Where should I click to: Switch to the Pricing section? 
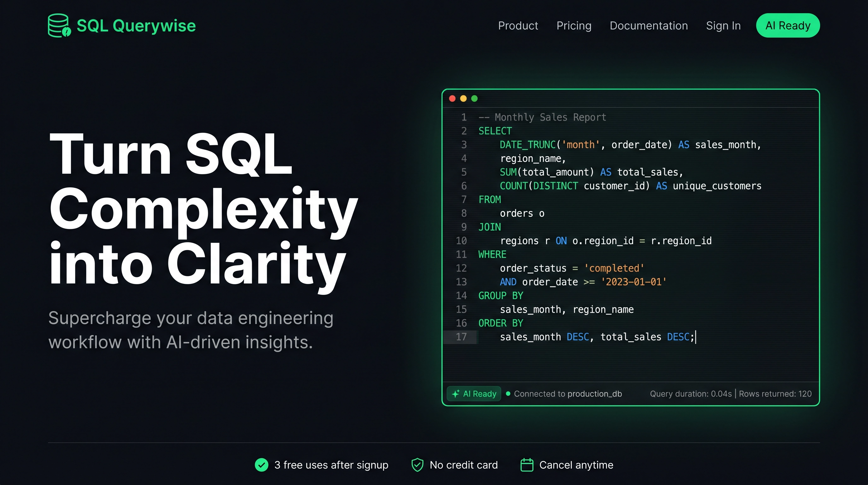pos(574,26)
